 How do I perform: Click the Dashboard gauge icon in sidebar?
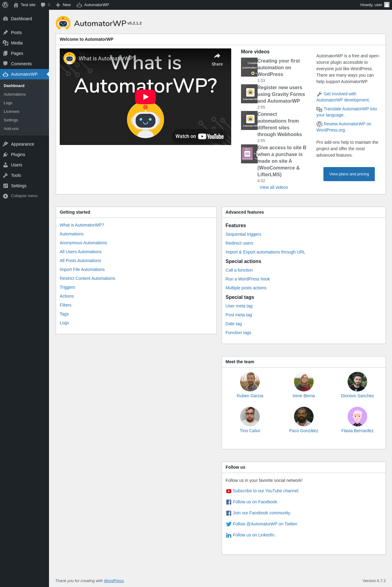(6, 19)
